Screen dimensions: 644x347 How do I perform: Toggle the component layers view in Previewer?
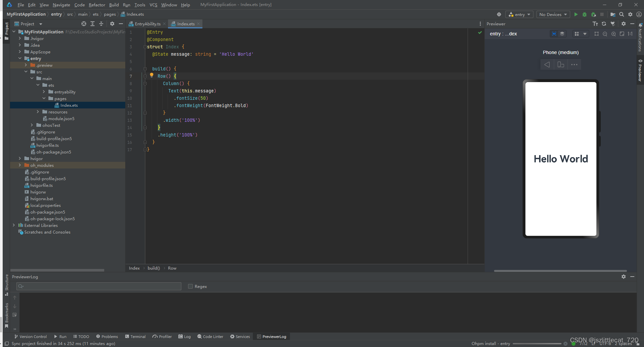(562, 34)
